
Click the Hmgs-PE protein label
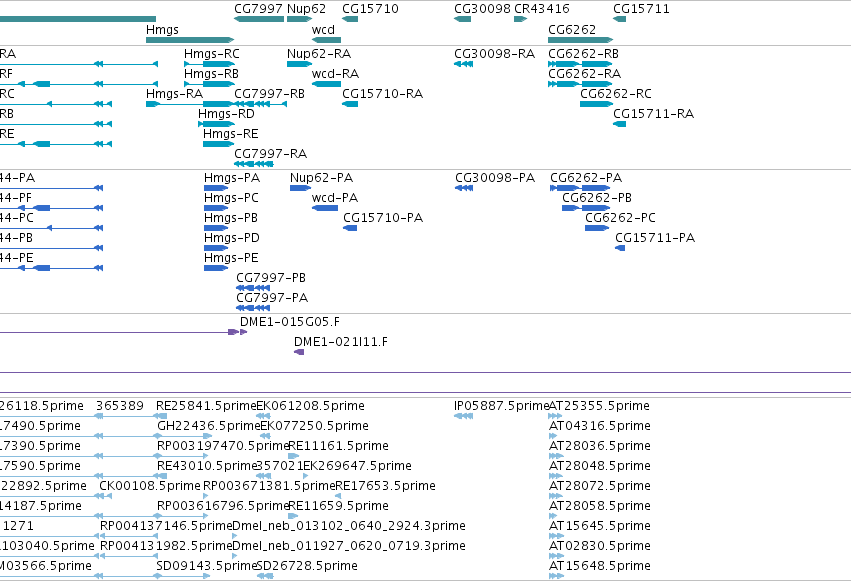click(x=231, y=258)
